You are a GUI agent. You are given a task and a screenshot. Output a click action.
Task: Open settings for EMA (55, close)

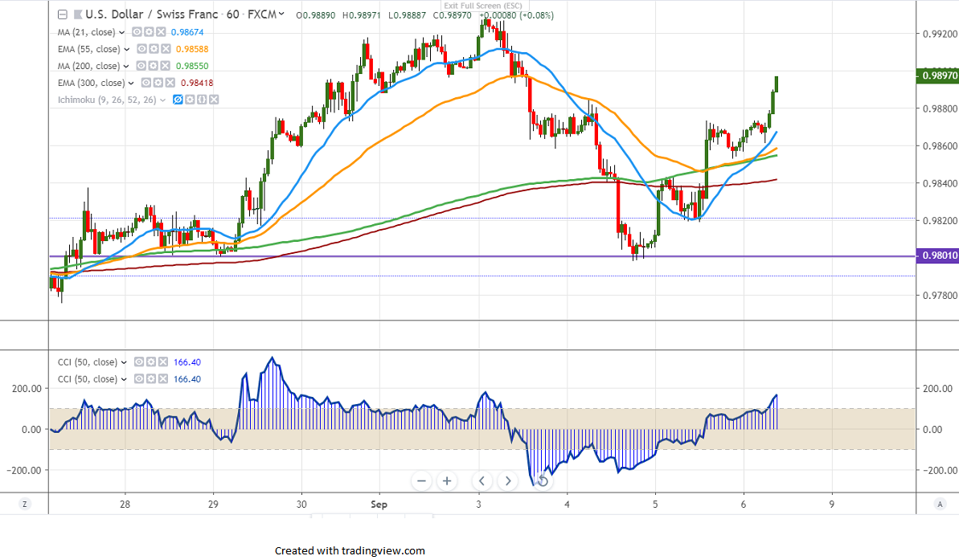pos(154,49)
